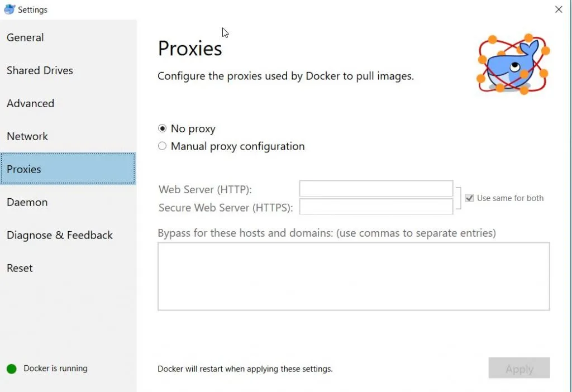The image size is (572, 392).
Task: Select No proxy option
Action: tap(162, 128)
